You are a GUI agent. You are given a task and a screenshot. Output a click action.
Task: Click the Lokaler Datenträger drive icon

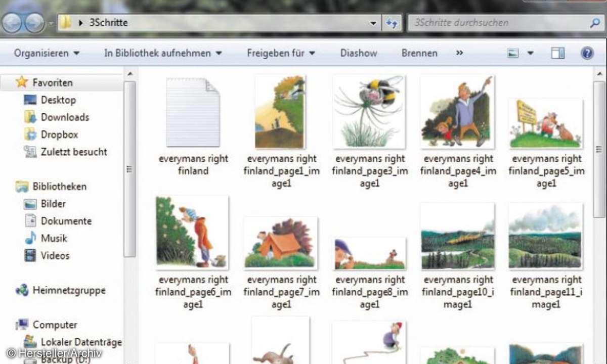30,342
